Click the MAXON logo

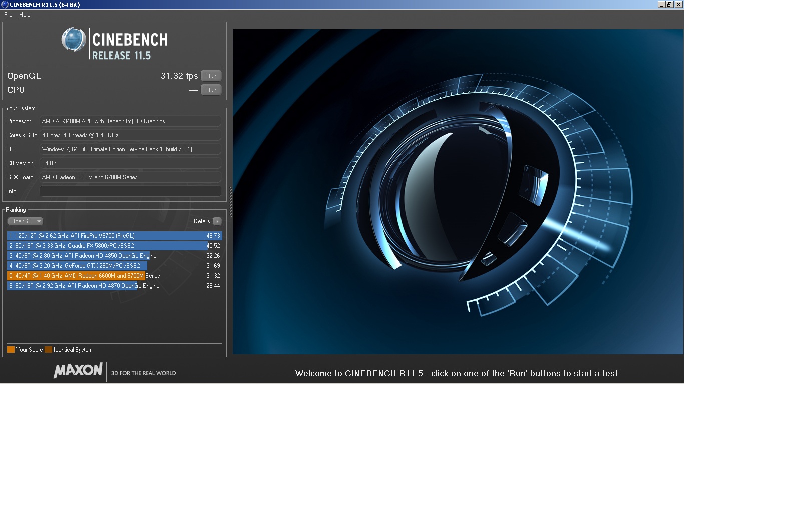[78, 370]
